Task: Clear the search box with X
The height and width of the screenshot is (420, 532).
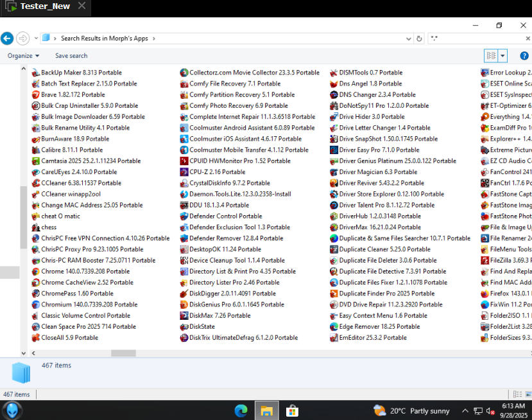Action: tap(528, 39)
